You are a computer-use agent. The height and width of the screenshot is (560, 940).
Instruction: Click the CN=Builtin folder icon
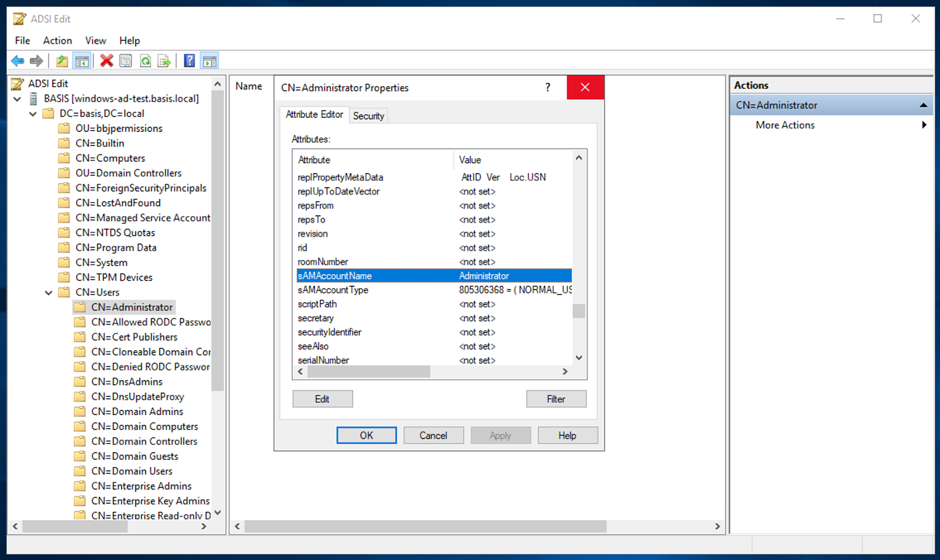[64, 143]
